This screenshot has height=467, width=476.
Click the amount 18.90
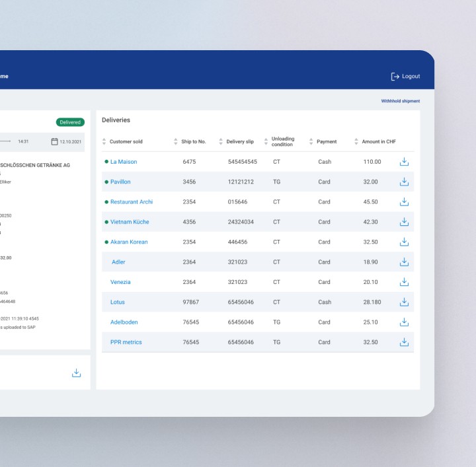click(x=371, y=262)
